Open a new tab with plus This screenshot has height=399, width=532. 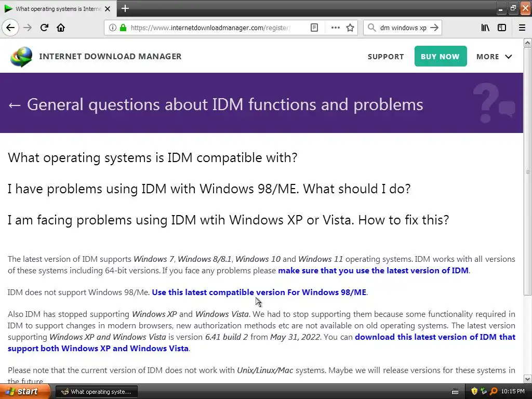tap(125, 8)
